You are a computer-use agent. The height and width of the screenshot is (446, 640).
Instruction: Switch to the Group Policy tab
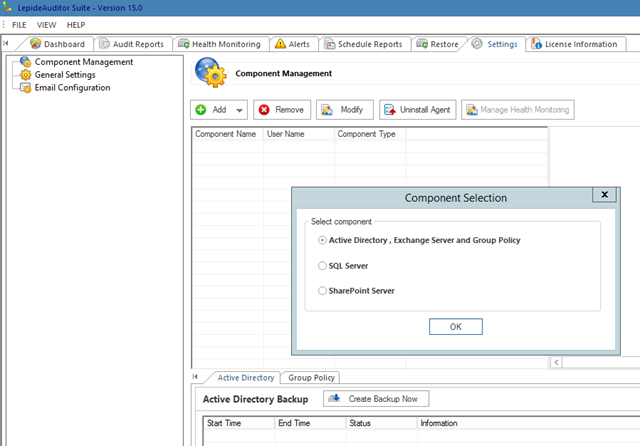pos(312,378)
